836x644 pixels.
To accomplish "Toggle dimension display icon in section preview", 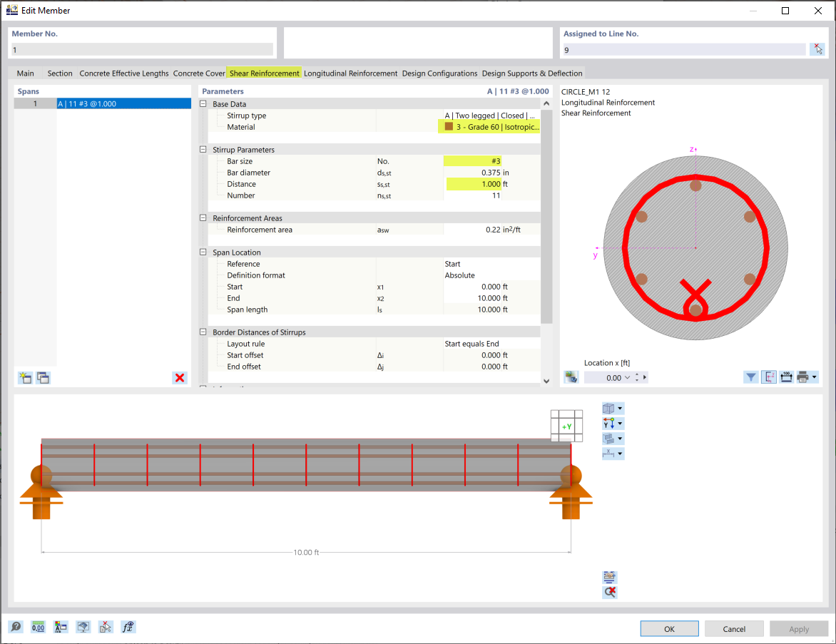I will click(769, 377).
